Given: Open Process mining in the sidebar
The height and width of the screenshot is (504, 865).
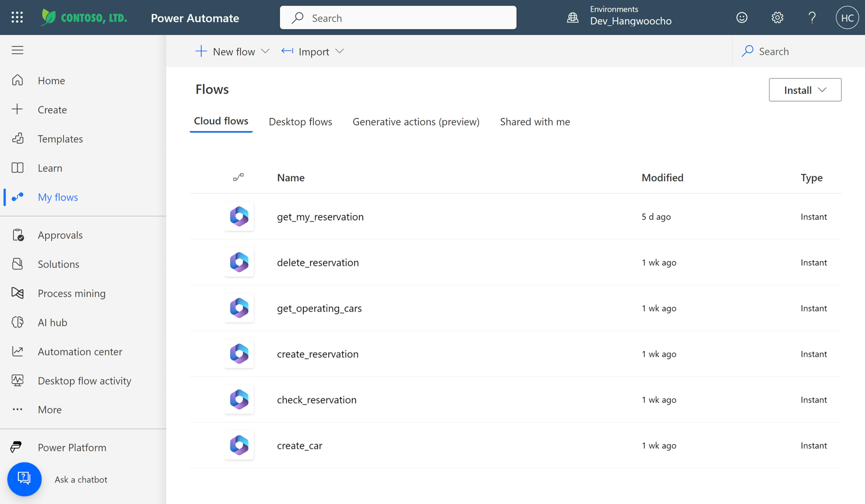Looking at the screenshot, I should [72, 293].
